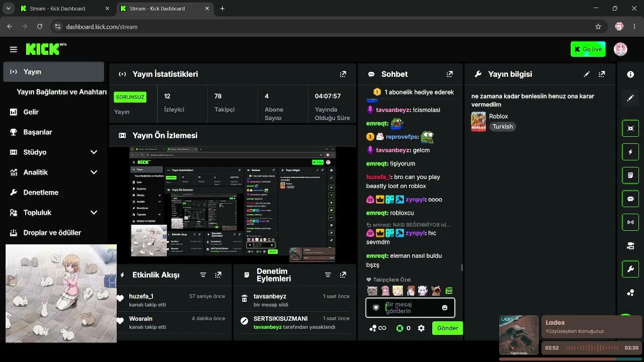Pop out the Etkinlik Akışı panel
Screen dimensions: 644x362
click(218, 275)
